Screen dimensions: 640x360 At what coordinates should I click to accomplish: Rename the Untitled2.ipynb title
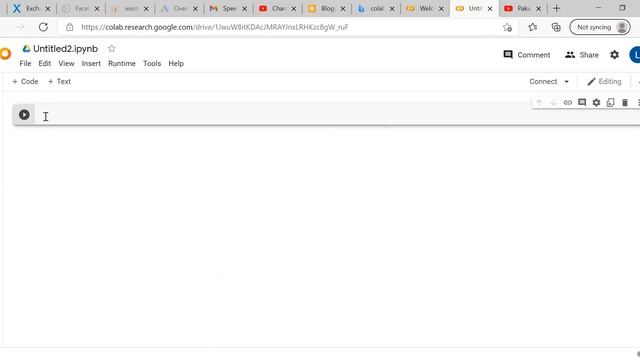(65, 49)
